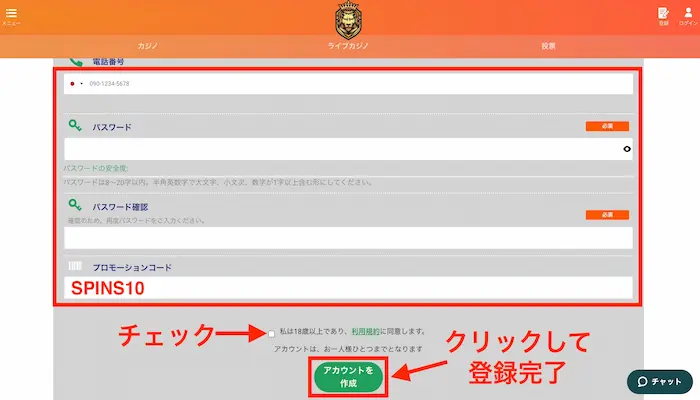Open the 投票 tab
This screenshot has height=400, width=700.
548,46
